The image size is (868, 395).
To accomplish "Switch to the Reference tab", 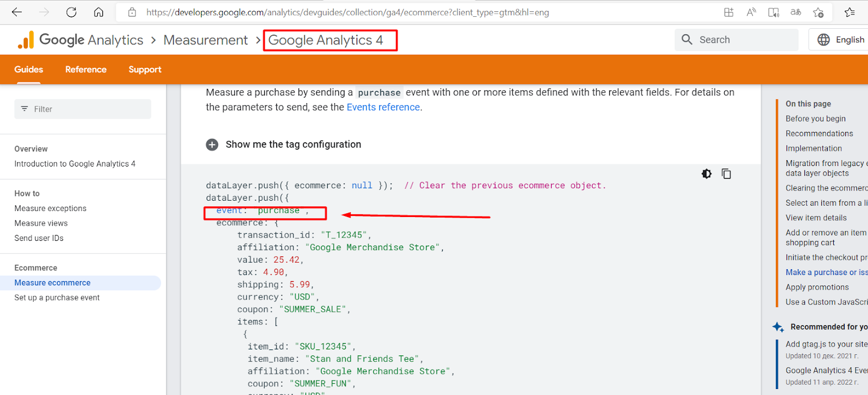I will 86,69.
